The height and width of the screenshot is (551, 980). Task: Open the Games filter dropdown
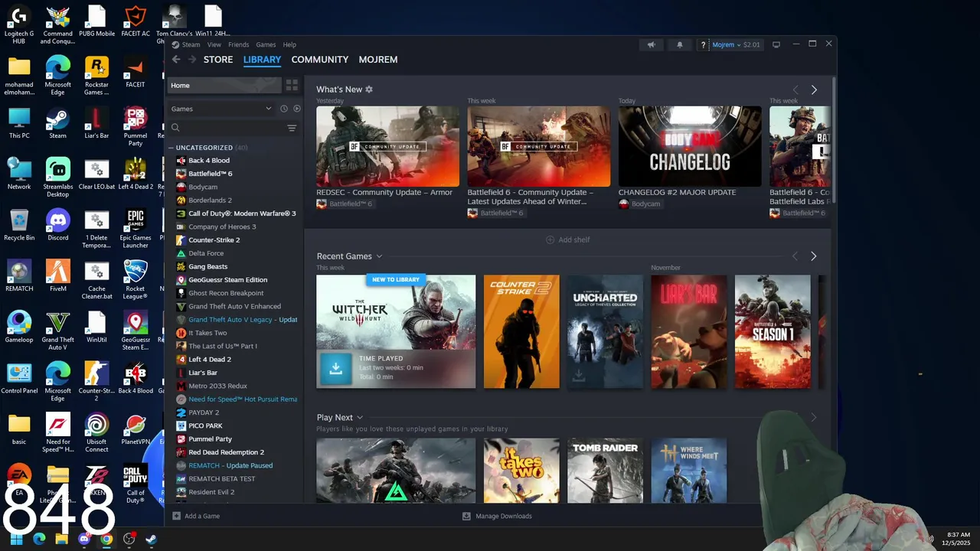click(x=221, y=109)
